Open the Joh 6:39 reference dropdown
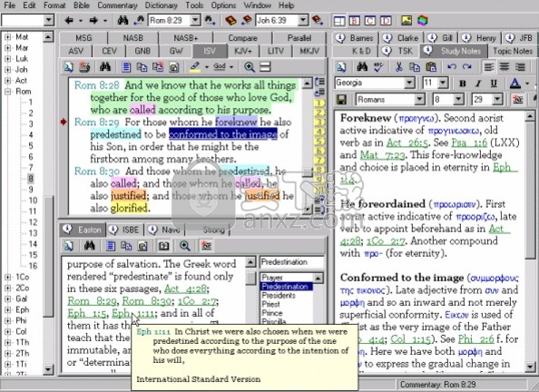539x392 pixels. tap(303, 20)
